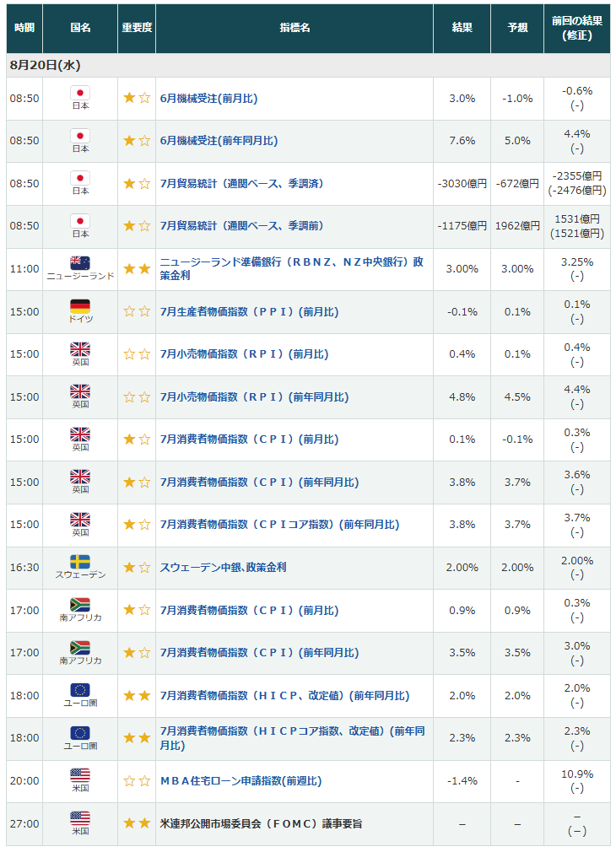Click the 重要度 column header

point(137,28)
